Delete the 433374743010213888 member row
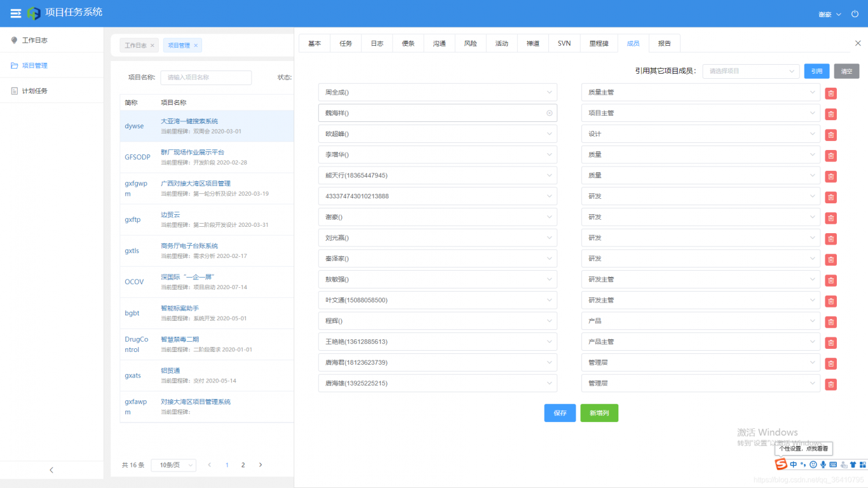 coord(831,197)
